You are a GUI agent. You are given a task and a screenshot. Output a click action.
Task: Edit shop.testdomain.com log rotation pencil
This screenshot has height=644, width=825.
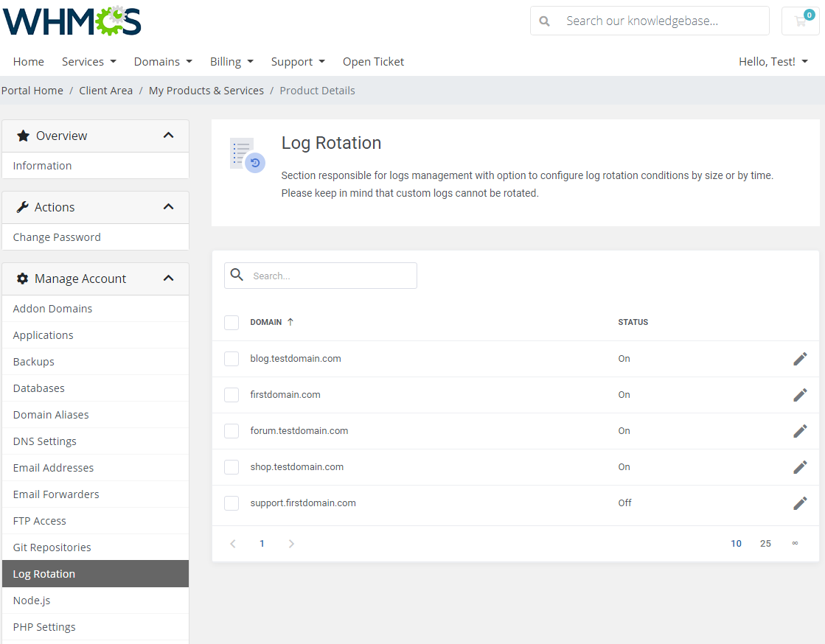800,467
